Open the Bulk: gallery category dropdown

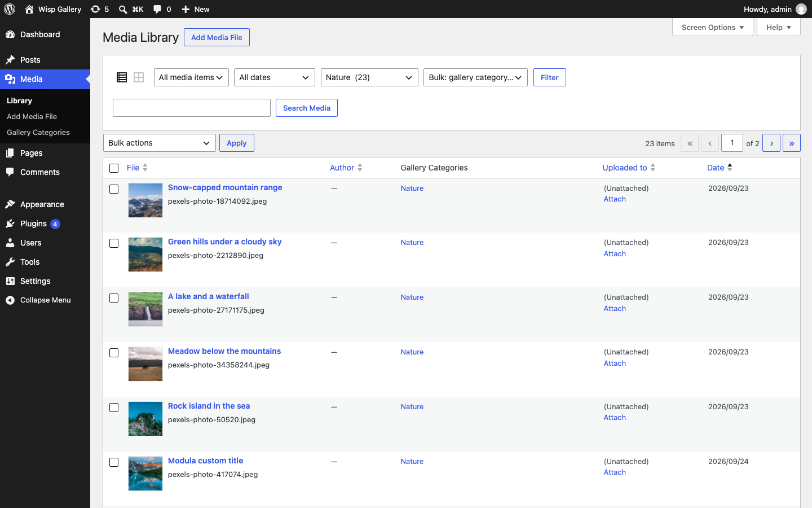tap(475, 77)
